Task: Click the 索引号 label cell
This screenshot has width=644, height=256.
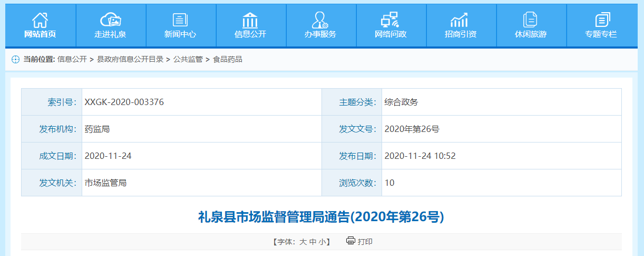Action: 52,102
